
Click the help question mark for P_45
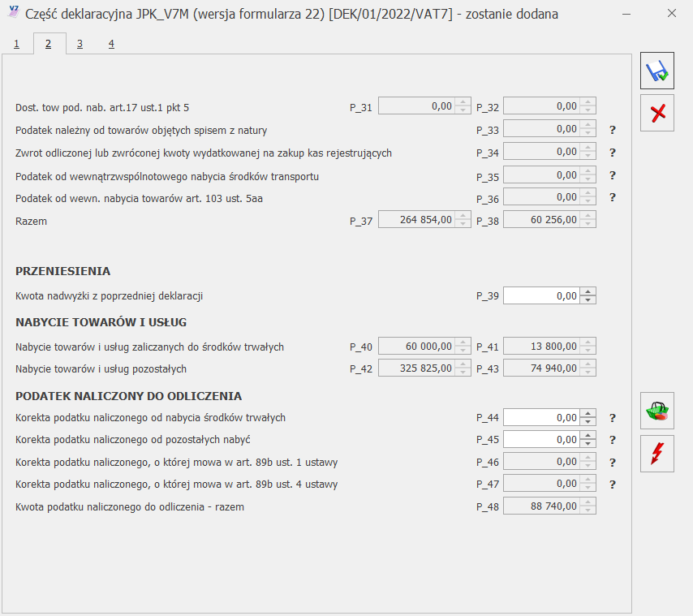click(613, 440)
